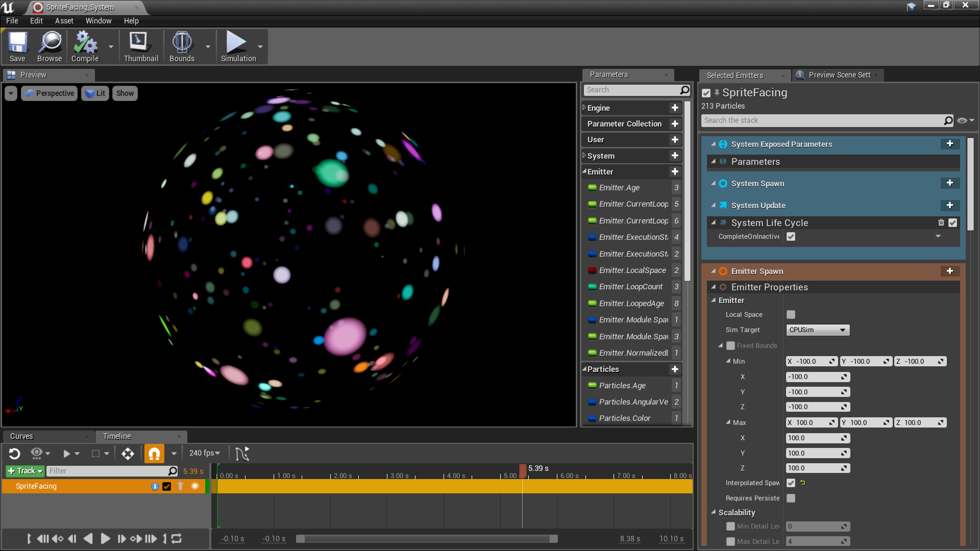Click the Particles.Color parameter entry

[625, 418]
